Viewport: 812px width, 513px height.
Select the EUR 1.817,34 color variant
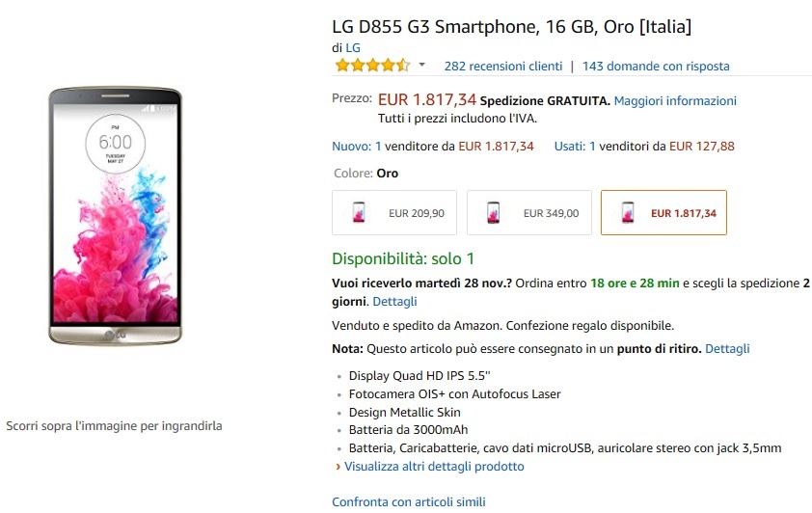coord(663,213)
